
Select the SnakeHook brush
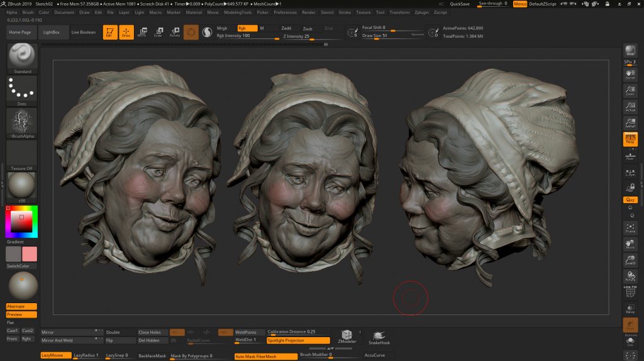click(x=379, y=338)
